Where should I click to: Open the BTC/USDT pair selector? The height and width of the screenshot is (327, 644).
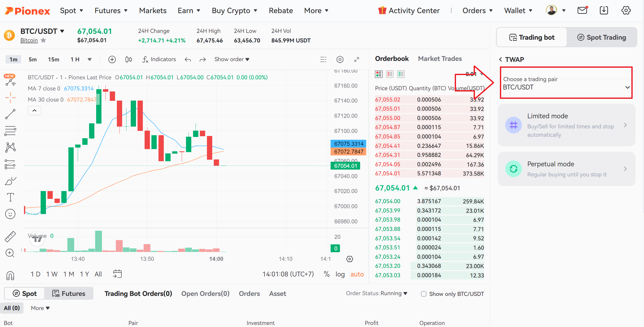click(42, 31)
